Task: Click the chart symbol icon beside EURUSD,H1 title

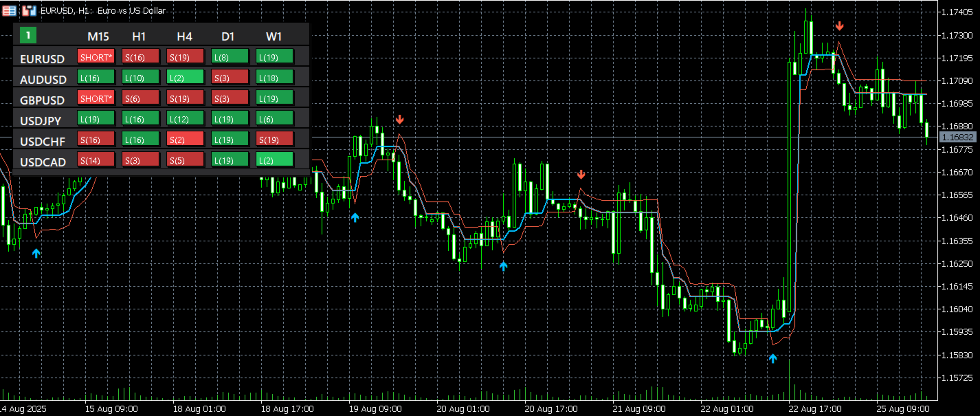Action: (x=30, y=10)
